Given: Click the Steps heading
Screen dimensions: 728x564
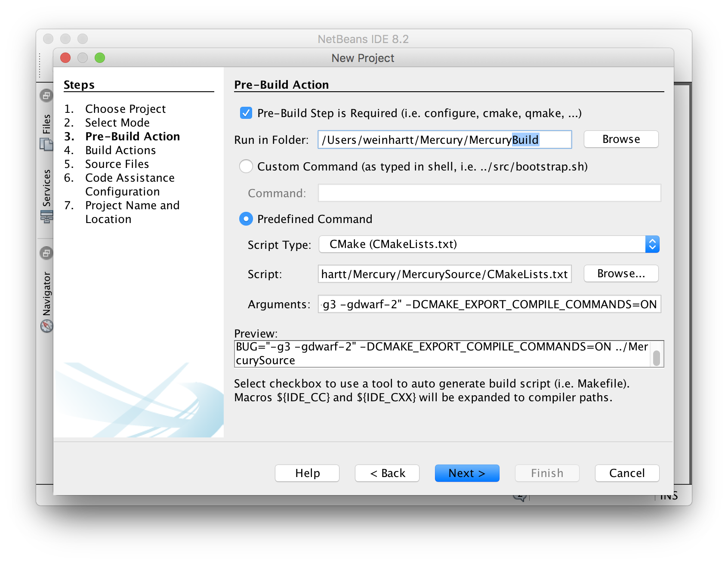Looking at the screenshot, I should point(79,85).
